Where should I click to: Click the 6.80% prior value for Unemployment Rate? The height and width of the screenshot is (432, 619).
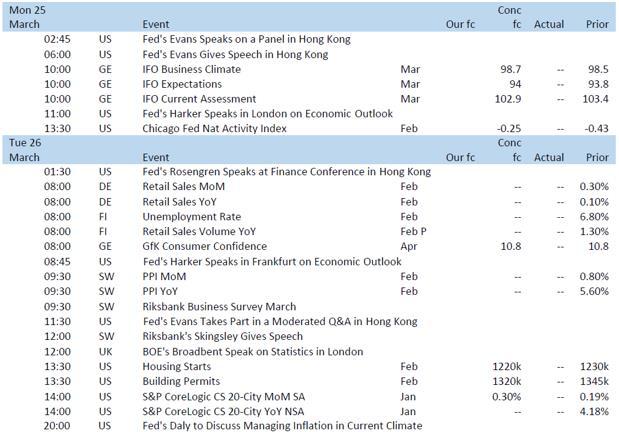click(x=594, y=216)
